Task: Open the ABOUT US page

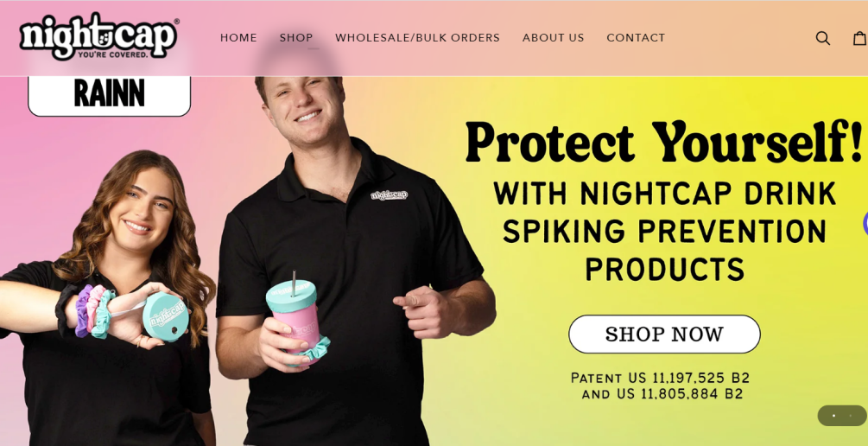Action: [x=553, y=38]
